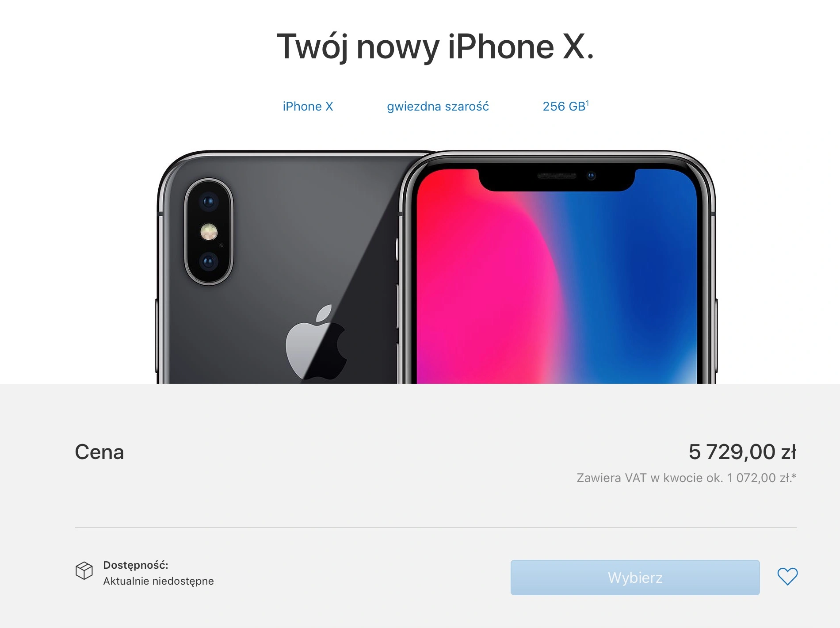The height and width of the screenshot is (628, 840).
Task: Click the dual camera module on iPhone back
Action: pos(209,232)
